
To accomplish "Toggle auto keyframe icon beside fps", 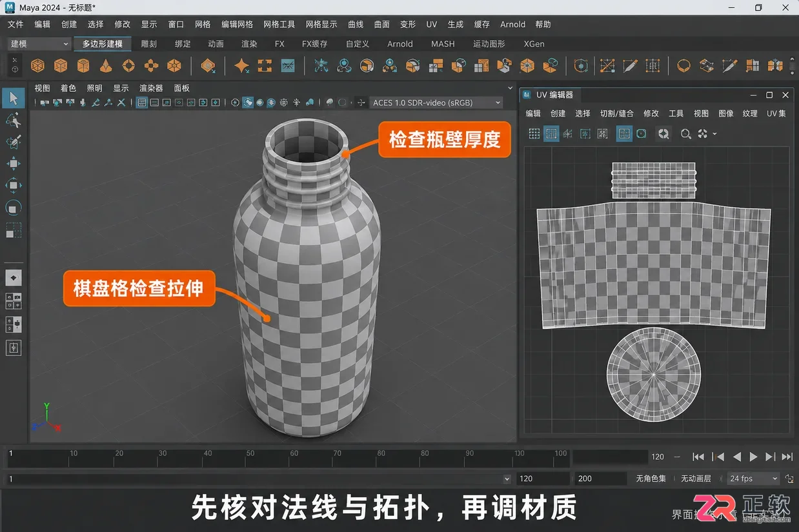I will click(x=789, y=478).
